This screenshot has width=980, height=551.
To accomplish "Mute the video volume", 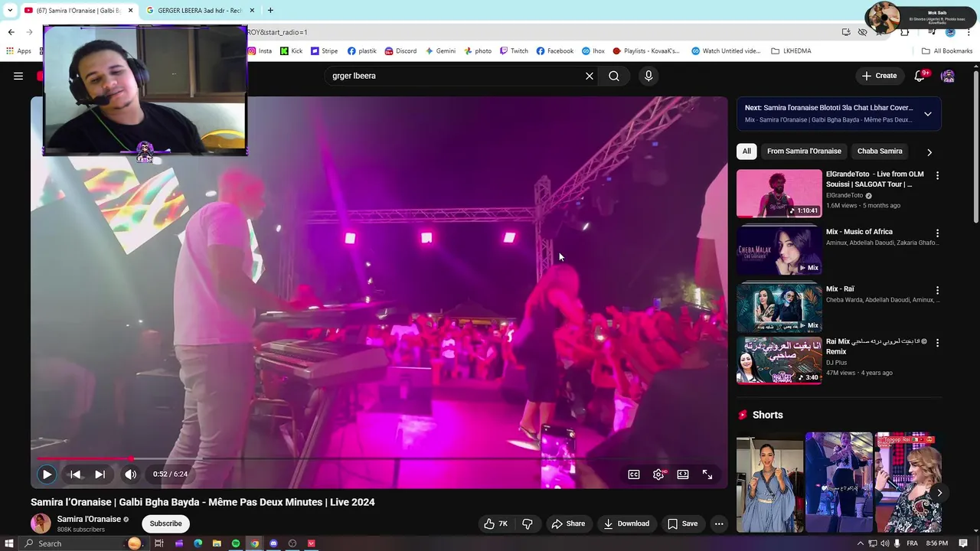I will [x=131, y=474].
